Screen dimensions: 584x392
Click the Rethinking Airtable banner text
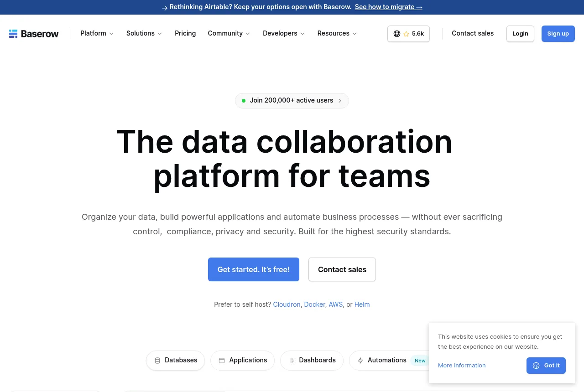click(x=261, y=7)
